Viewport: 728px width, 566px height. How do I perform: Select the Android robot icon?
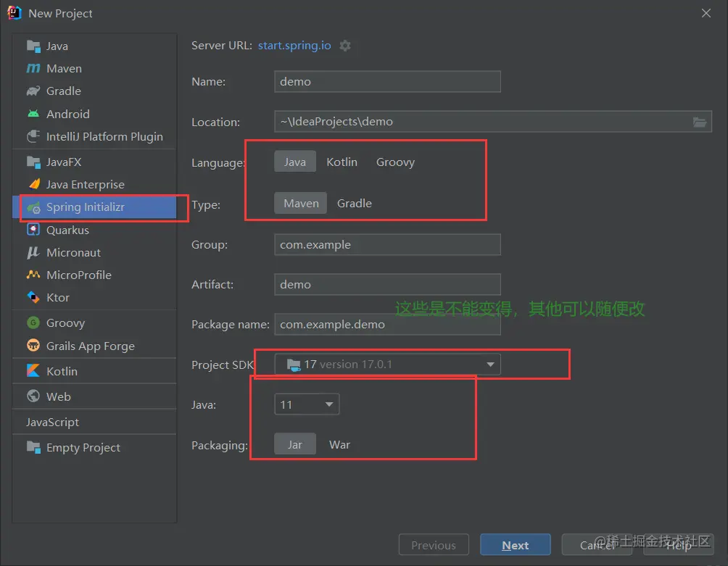pos(33,114)
